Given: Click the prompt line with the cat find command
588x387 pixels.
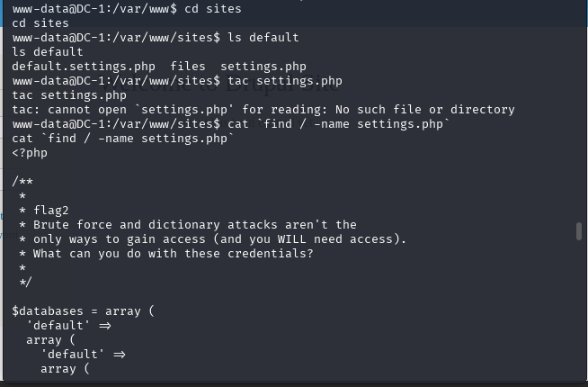Looking at the screenshot, I should (231, 124).
